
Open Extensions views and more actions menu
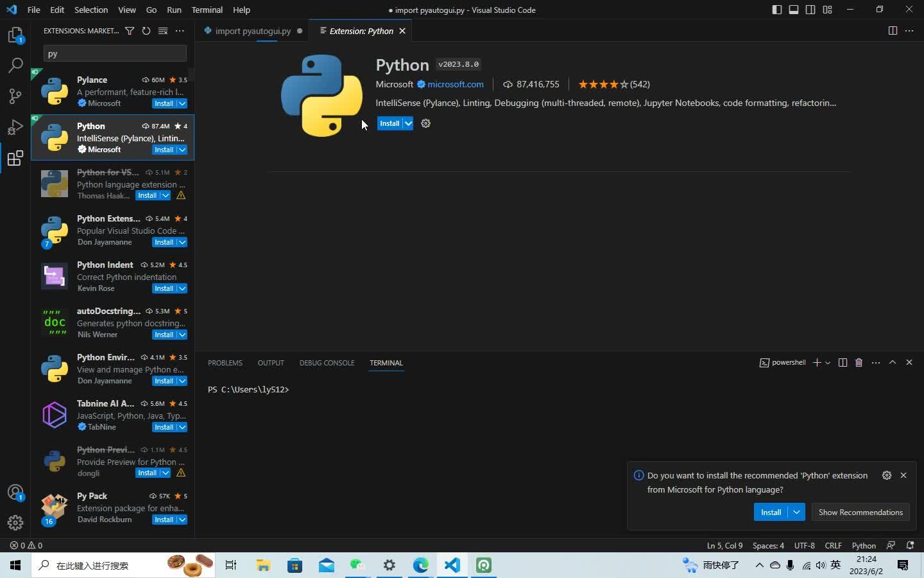coord(180,31)
